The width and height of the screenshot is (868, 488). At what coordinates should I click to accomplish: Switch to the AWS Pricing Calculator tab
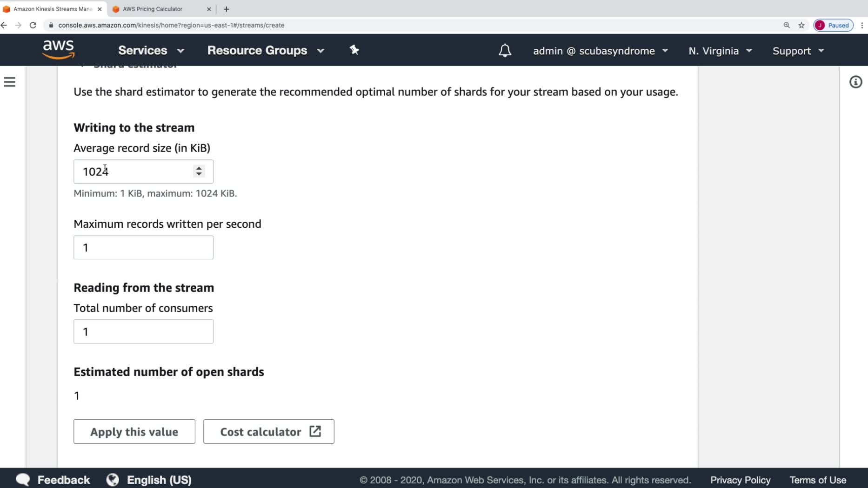click(x=153, y=9)
